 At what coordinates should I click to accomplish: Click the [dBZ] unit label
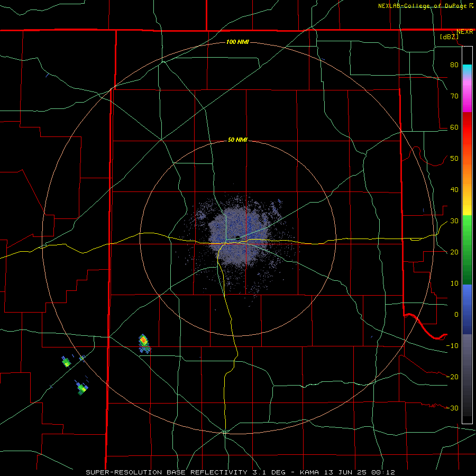tap(449, 36)
